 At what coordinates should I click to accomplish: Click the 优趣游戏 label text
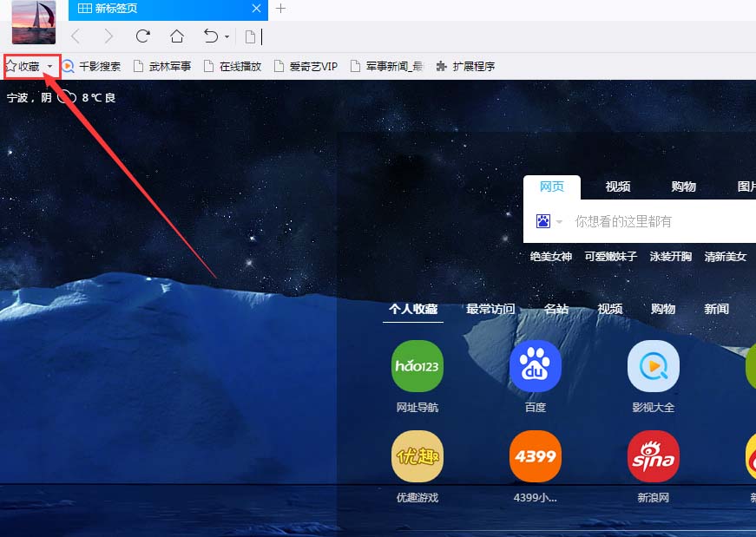tap(417, 497)
